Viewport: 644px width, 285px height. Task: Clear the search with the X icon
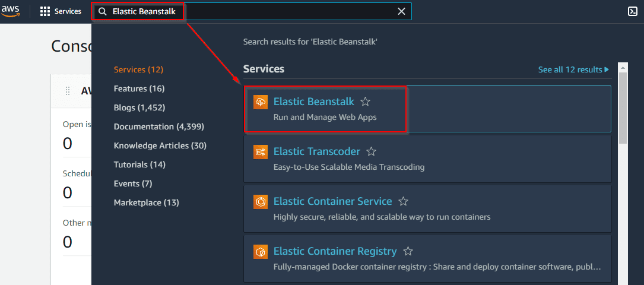[402, 11]
